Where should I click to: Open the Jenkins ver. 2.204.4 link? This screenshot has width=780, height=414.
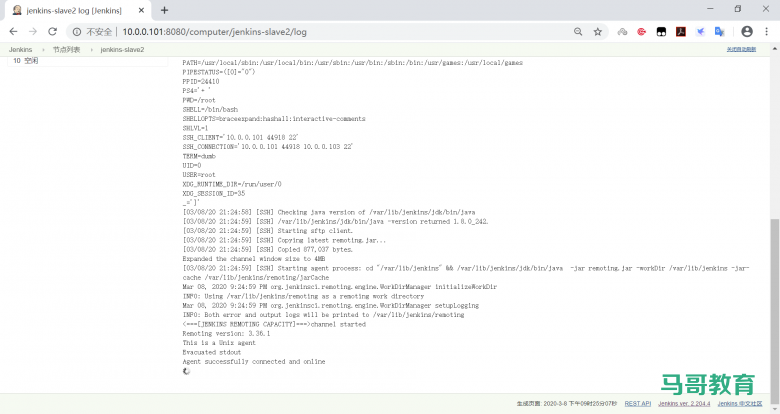[x=684, y=404]
